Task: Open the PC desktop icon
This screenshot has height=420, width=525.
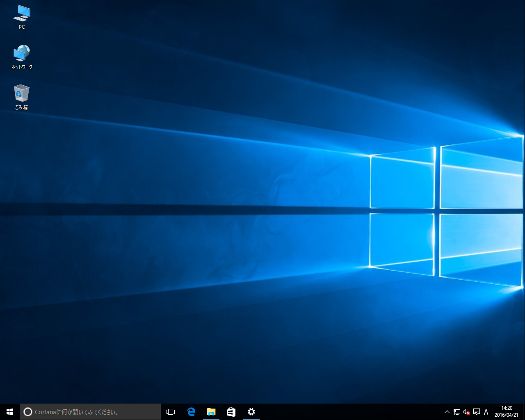Action: [21, 16]
